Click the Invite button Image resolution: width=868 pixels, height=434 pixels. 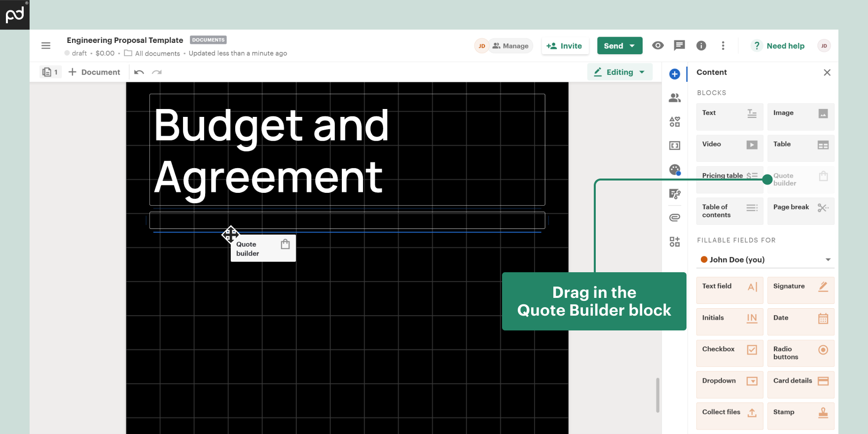pyautogui.click(x=564, y=46)
